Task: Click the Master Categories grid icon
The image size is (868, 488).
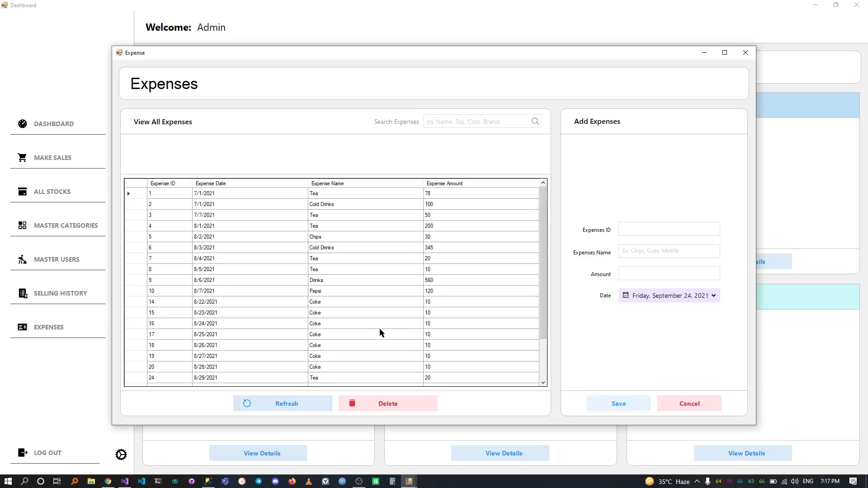Action: [x=22, y=225]
